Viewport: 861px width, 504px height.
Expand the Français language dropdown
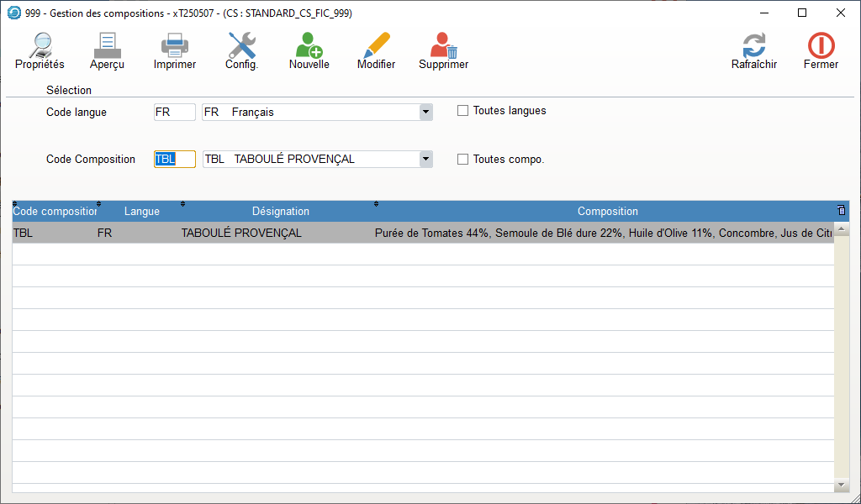click(x=425, y=112)
